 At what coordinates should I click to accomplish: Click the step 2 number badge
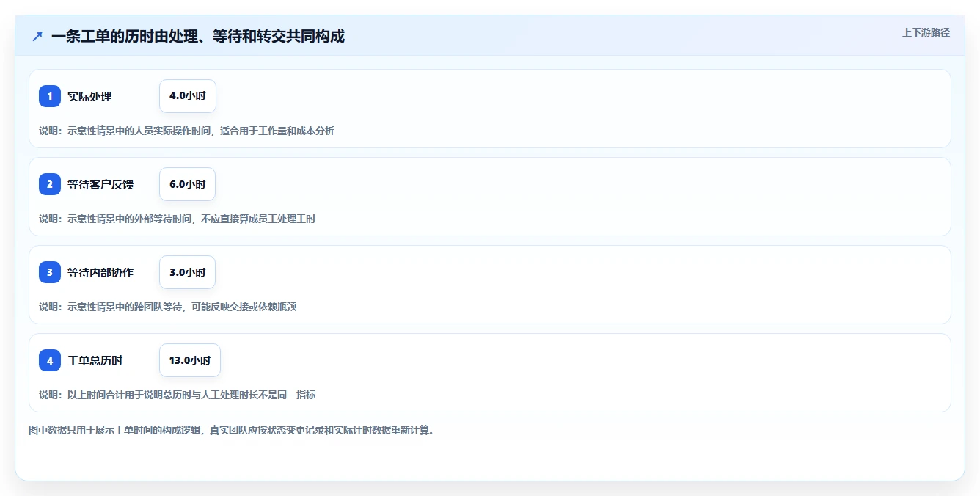[50, 184]
